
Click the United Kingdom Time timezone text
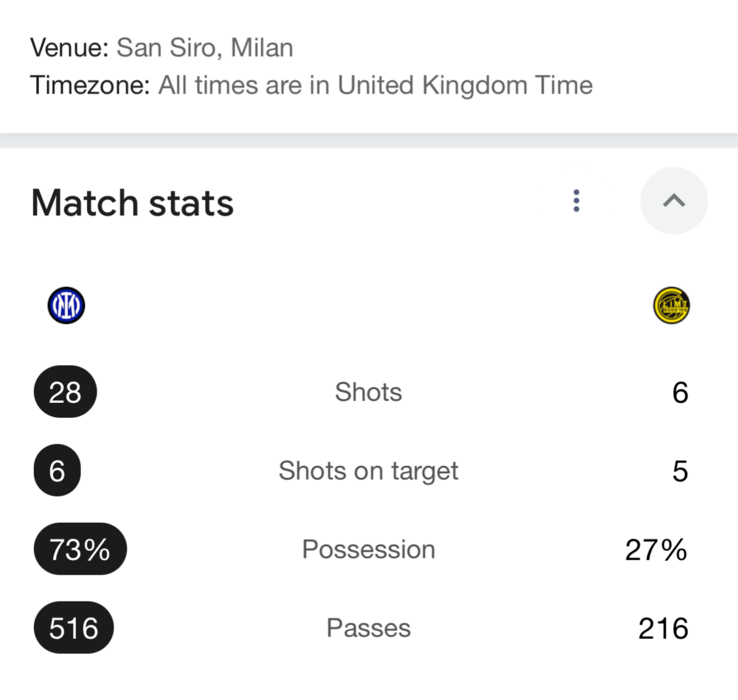tap(465, 85)
